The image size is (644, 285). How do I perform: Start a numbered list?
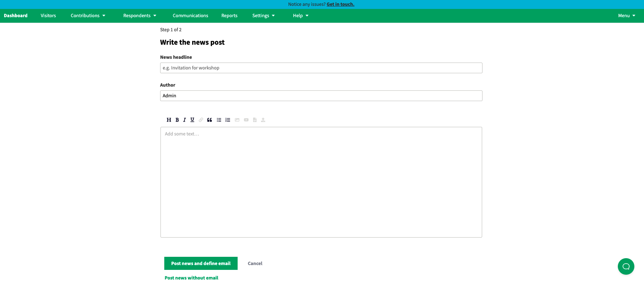228,120
